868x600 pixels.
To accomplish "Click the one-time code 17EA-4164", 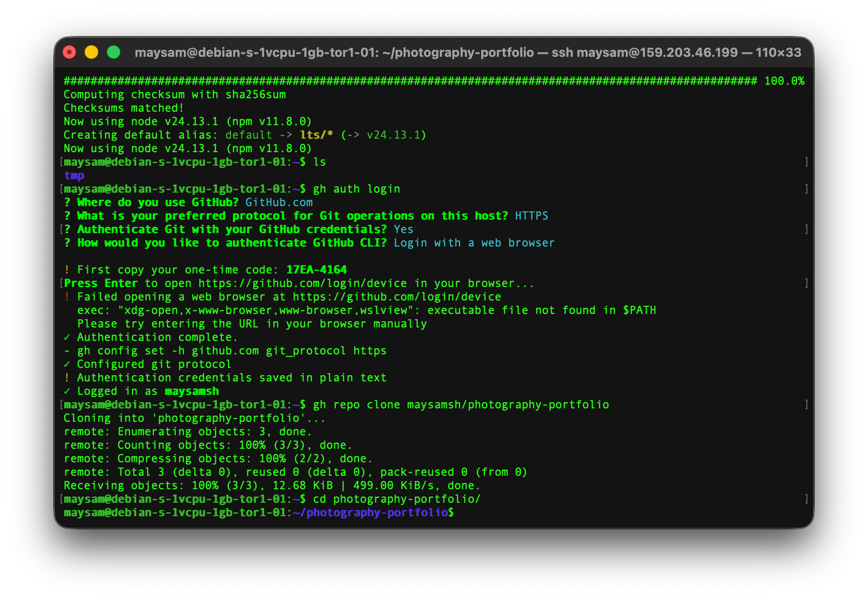I will [x=317, y=270].
